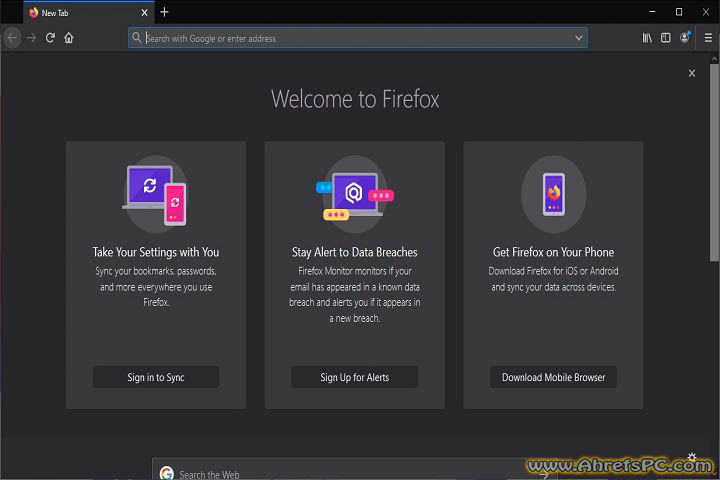
Task: Click the page vertical scrollbar thumb
Action: point(714,163)
